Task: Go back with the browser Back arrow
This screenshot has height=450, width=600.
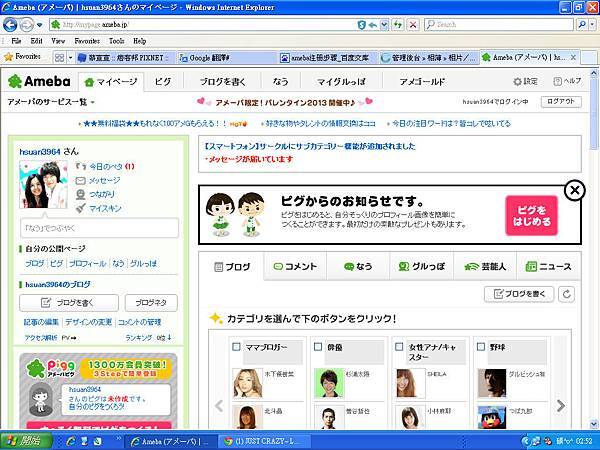Action: 10,25
